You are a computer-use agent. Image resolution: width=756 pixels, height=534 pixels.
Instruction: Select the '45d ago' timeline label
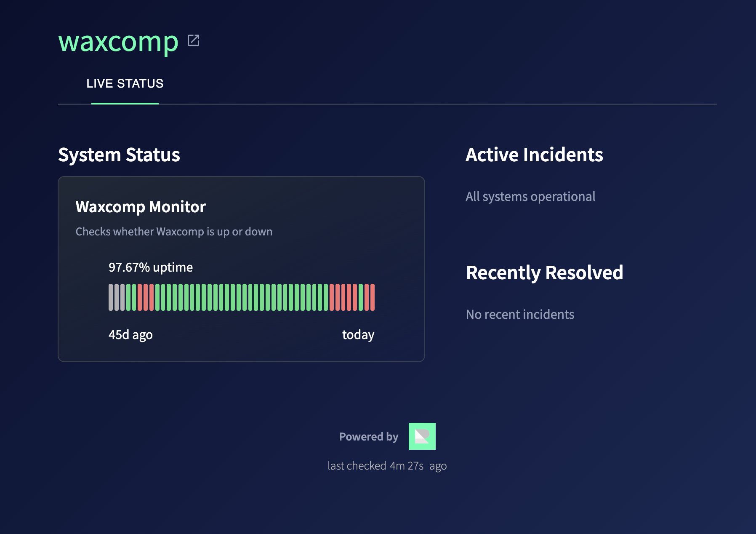(x=131, y=334)
